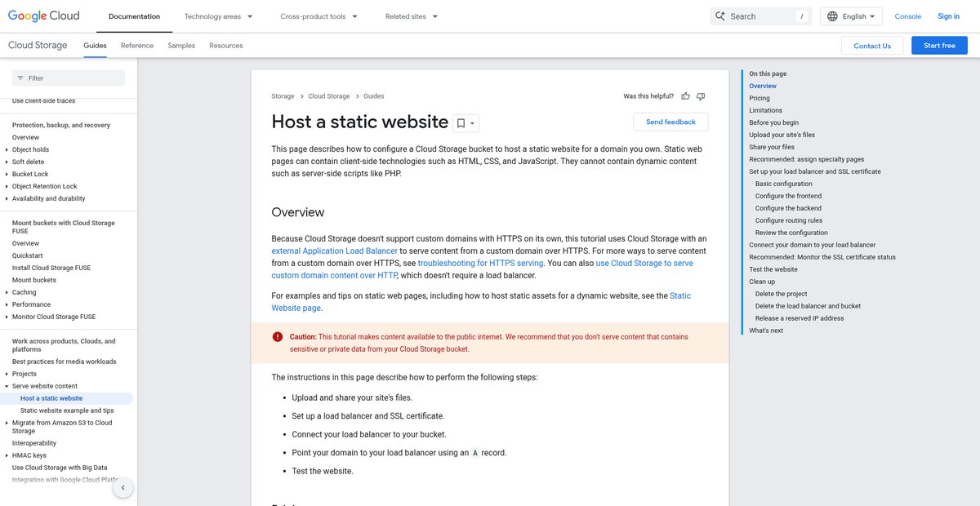Image resolution: width=980 pixels, height=506 pixels.
Task: Click the thumbs down icon
Action: coord(701,96)
